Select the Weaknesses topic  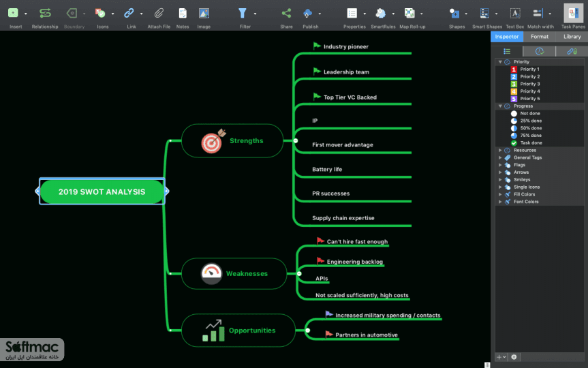234,273
